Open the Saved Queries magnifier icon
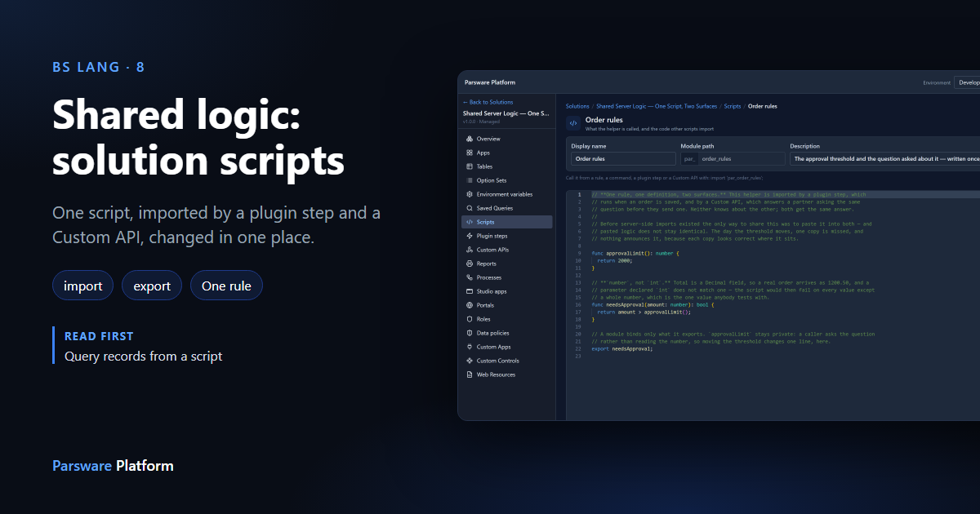980x514 pixels. click(x=469, y=208)
